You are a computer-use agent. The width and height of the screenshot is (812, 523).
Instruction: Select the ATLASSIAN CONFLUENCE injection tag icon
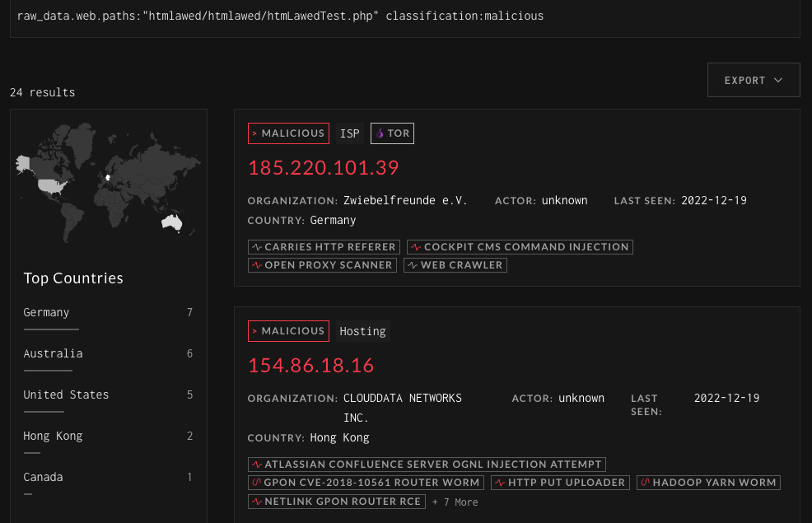click(x=257, y=464)
